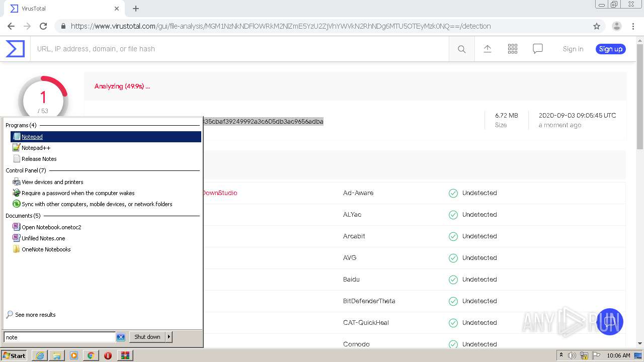Click the Baidu Undetected check icon
This screenshot has height=362, width=644.
453,280
